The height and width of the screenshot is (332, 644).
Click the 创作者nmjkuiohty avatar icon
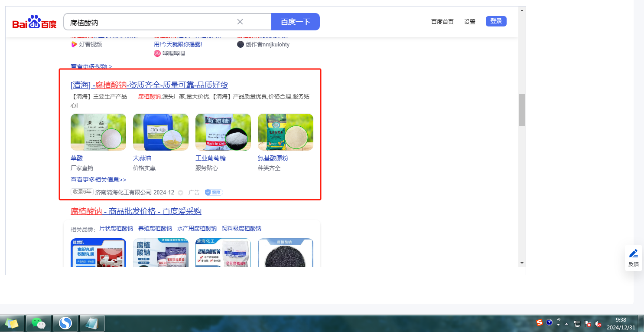241,44
